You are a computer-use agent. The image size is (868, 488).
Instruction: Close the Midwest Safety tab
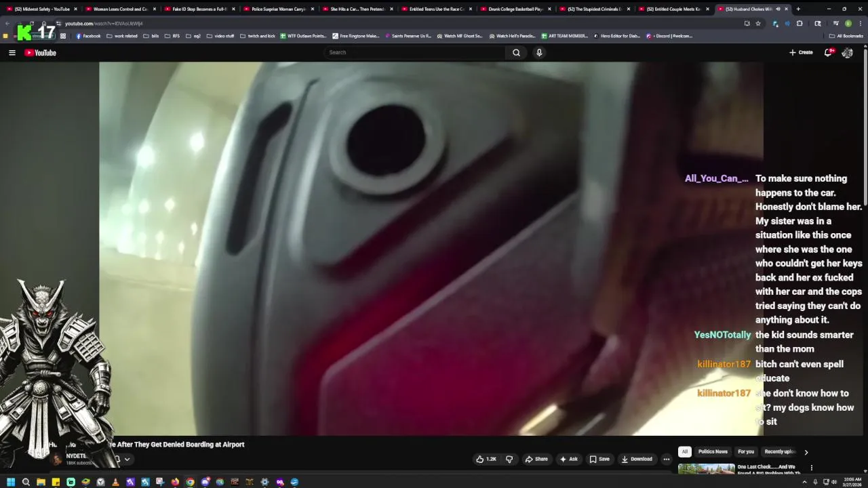[75, 9]
